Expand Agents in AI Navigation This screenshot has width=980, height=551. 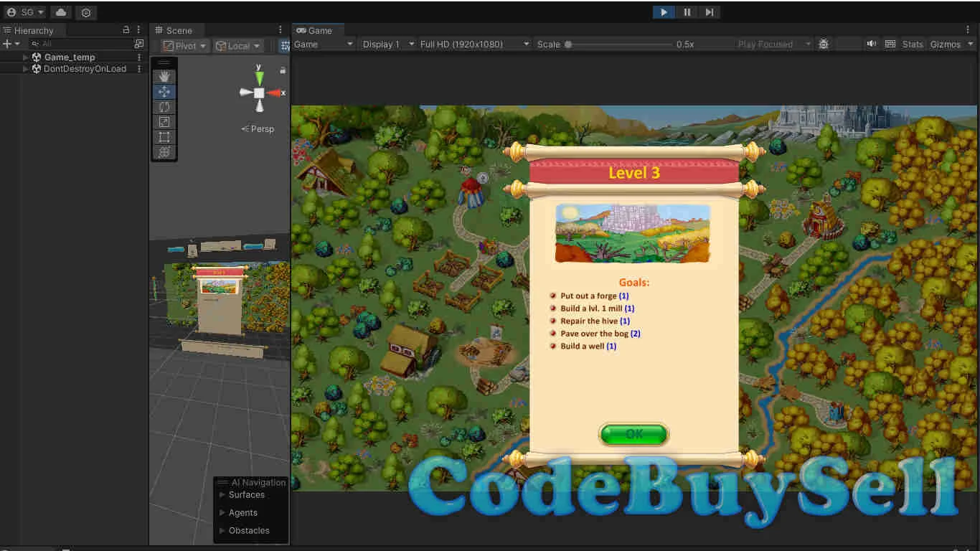[222, 513]
